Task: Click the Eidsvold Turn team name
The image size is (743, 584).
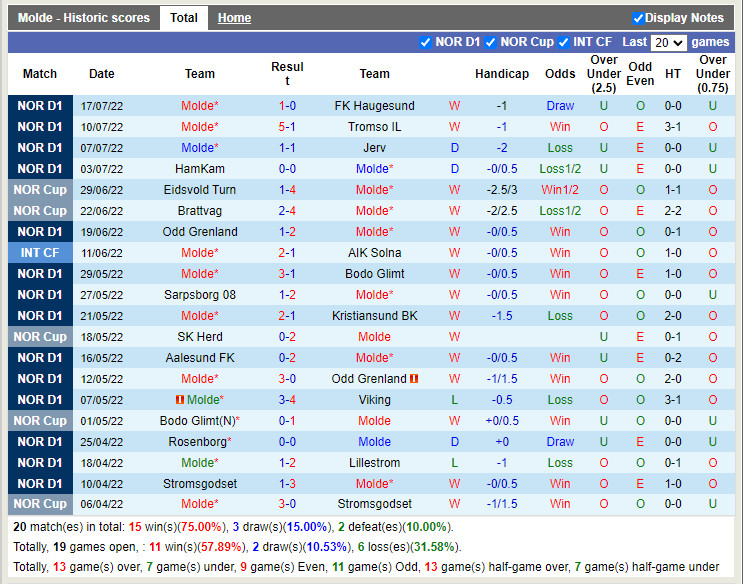Action: (x=200, y=190)
